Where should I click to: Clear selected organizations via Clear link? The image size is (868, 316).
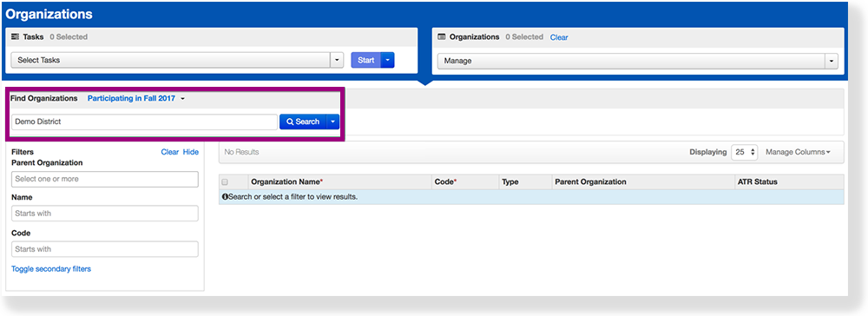(559, 37)
